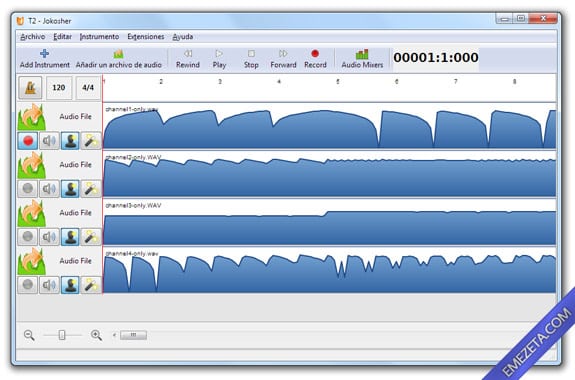Click the Forward button
This screenshot has width=575, height=380.
283,59
